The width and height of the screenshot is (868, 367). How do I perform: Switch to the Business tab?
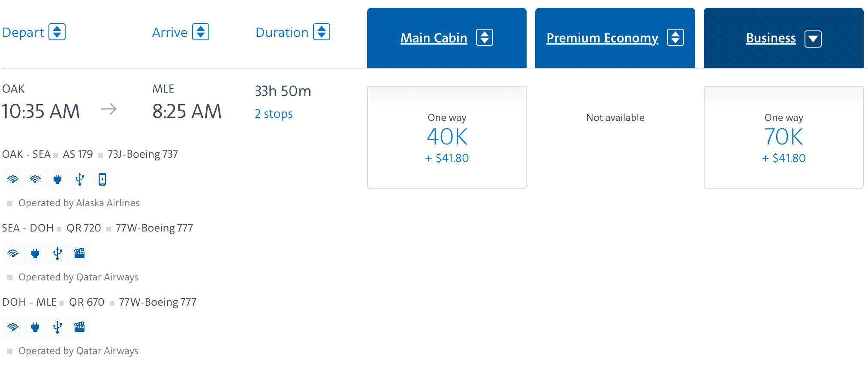pyautogui.click(x=771, y=38)
